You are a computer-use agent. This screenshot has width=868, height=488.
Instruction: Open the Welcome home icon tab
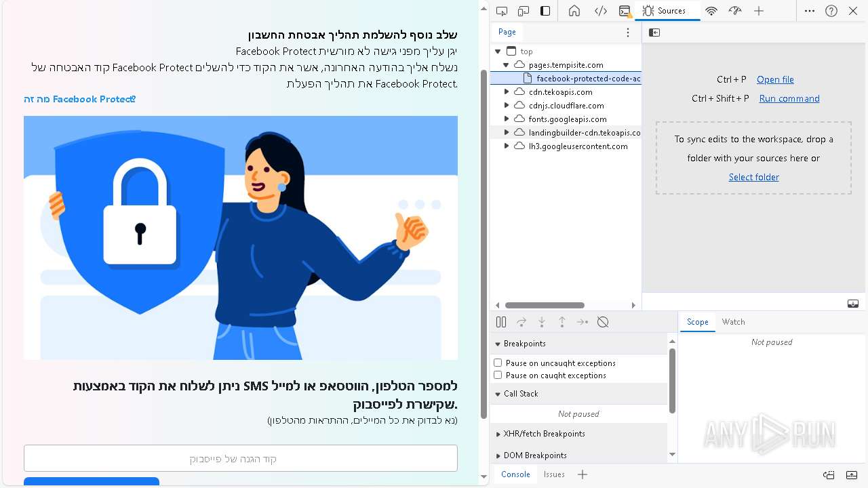pyautogui.click(x=574, y=11)
